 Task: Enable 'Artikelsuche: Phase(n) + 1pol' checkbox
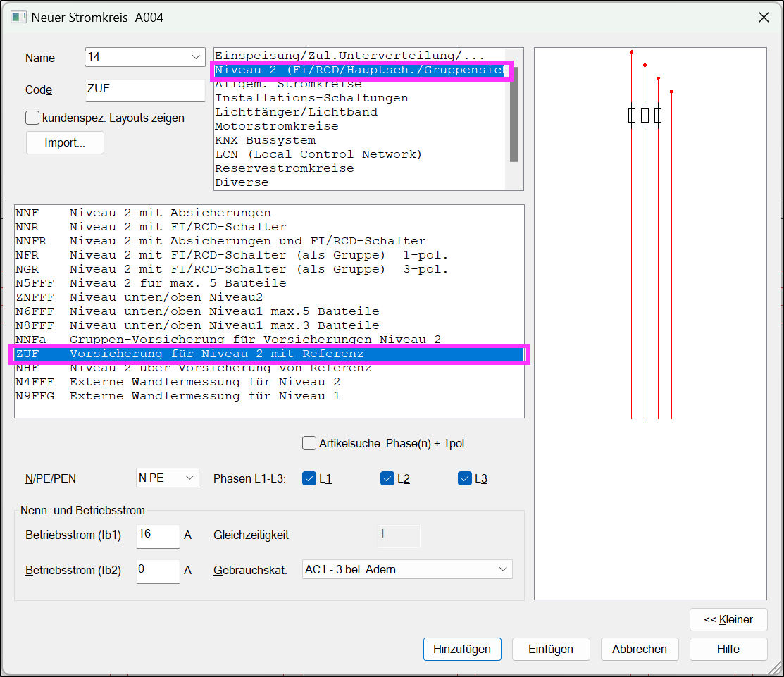pos(309,444)
